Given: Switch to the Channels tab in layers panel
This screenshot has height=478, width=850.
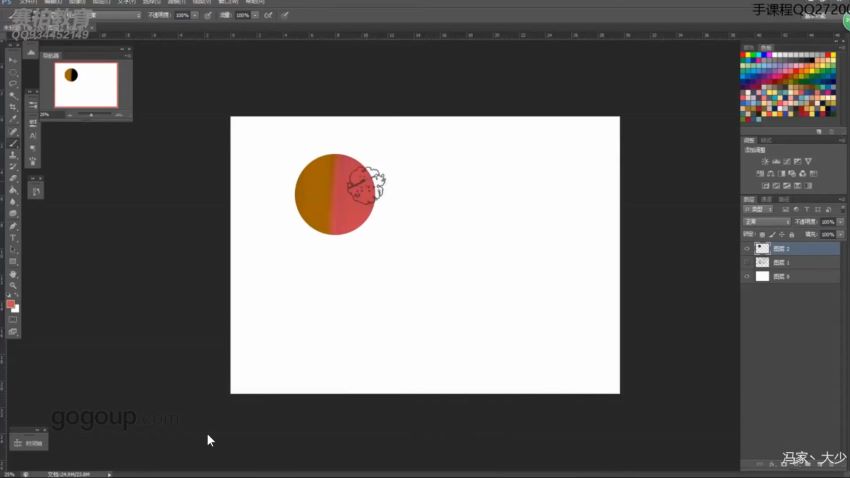Looking at the screenshot, I should [767, 199].
